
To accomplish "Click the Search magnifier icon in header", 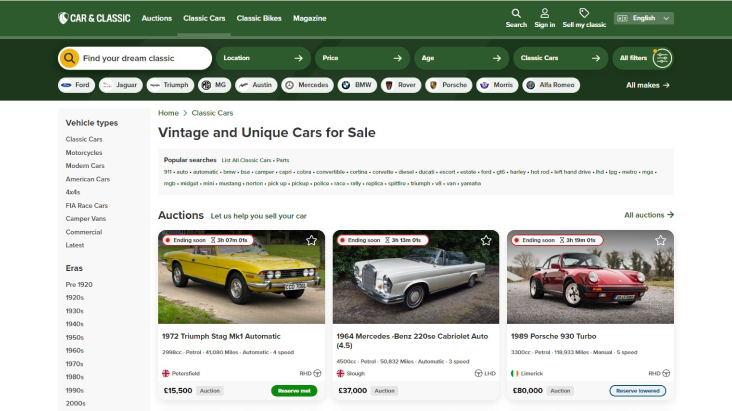I will click(515, 14).
